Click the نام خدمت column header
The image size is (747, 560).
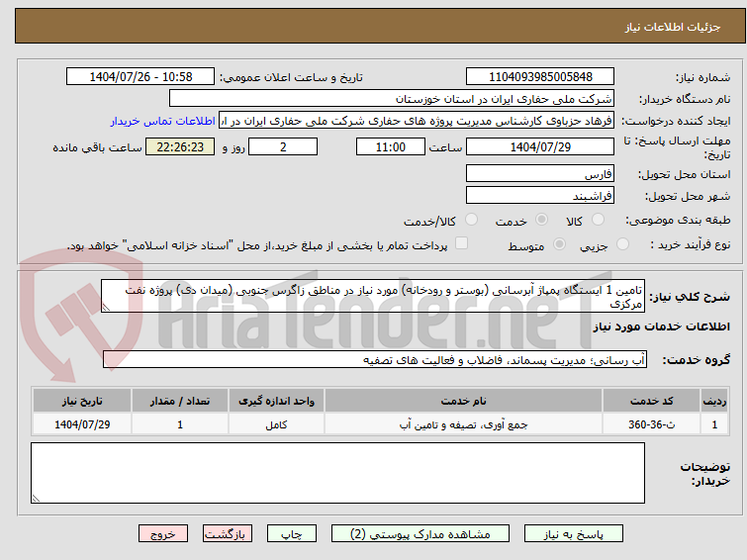point(464,401)
